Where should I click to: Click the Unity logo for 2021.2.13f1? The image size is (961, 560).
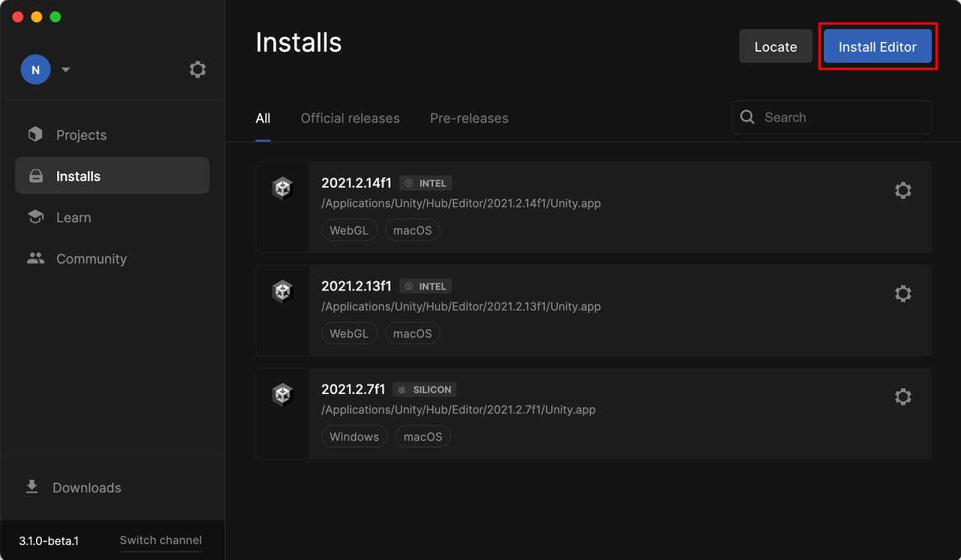coord(282,291)
